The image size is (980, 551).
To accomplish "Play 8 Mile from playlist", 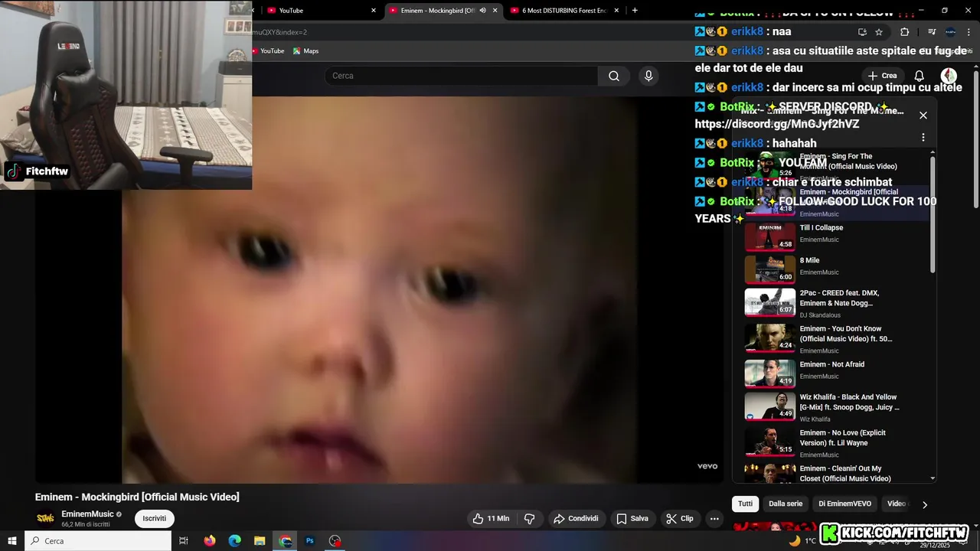I will 837,269.
